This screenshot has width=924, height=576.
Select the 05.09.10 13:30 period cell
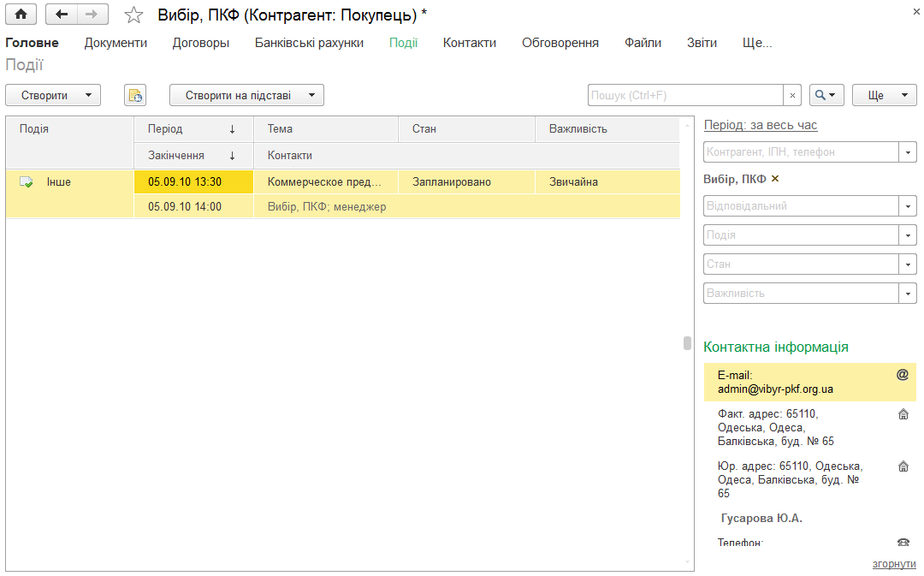(194, 181)
